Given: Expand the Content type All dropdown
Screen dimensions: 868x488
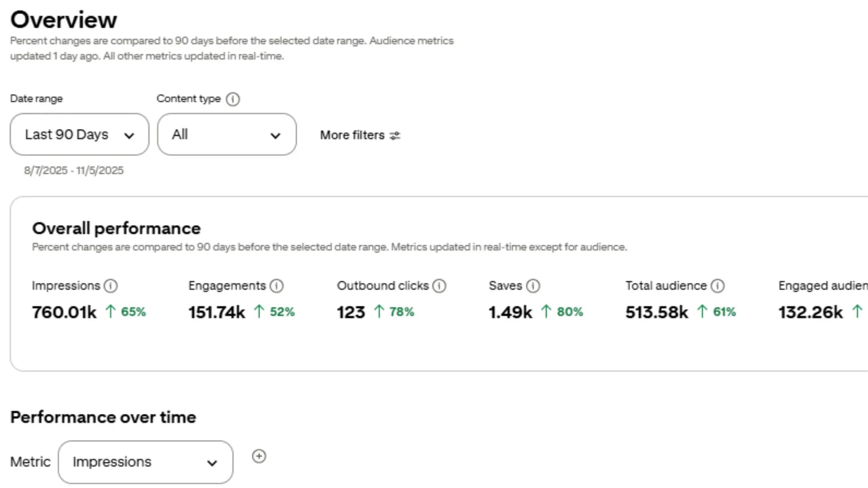Looking at the screenshot, I should pyautogui.click(x=227, y=134).
